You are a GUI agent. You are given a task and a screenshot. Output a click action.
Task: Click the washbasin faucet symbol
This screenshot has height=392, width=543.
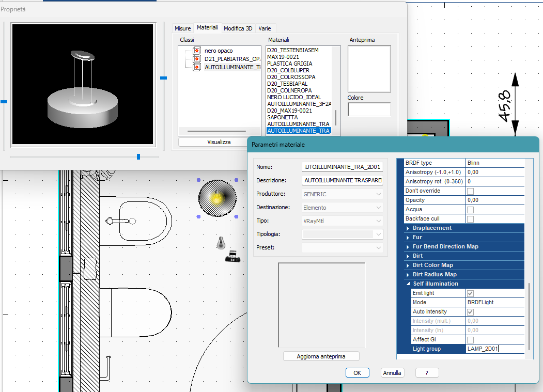click(x=120, y=221)
